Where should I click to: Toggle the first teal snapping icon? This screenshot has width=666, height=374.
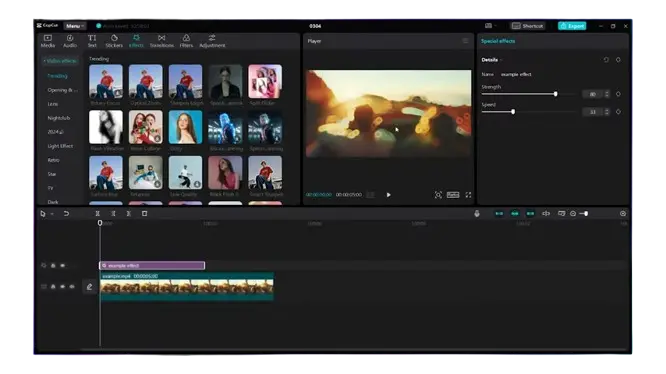(x=499, y=214)
